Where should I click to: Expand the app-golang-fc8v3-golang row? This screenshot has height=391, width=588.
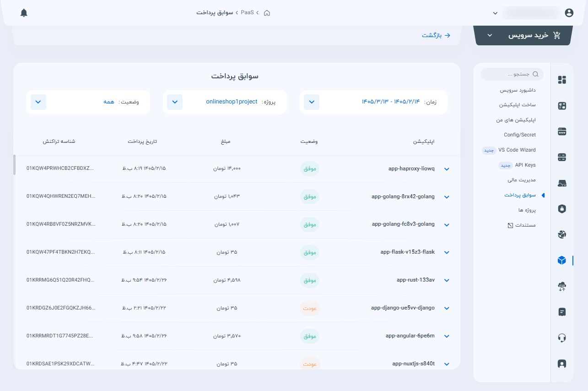(447, 225)
